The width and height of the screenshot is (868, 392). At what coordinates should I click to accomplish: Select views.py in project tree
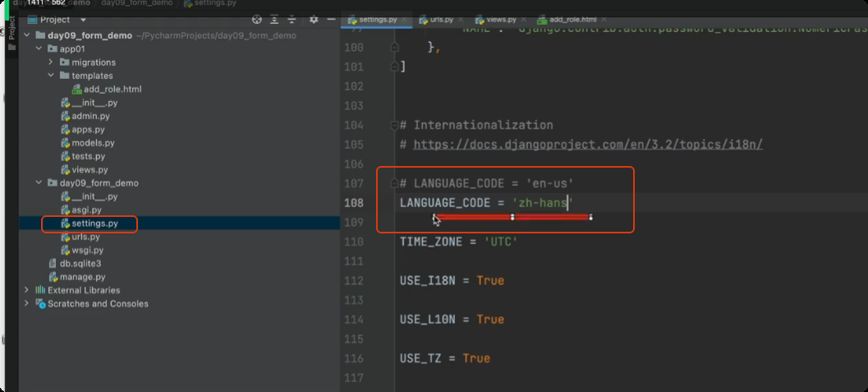point(84,169)
